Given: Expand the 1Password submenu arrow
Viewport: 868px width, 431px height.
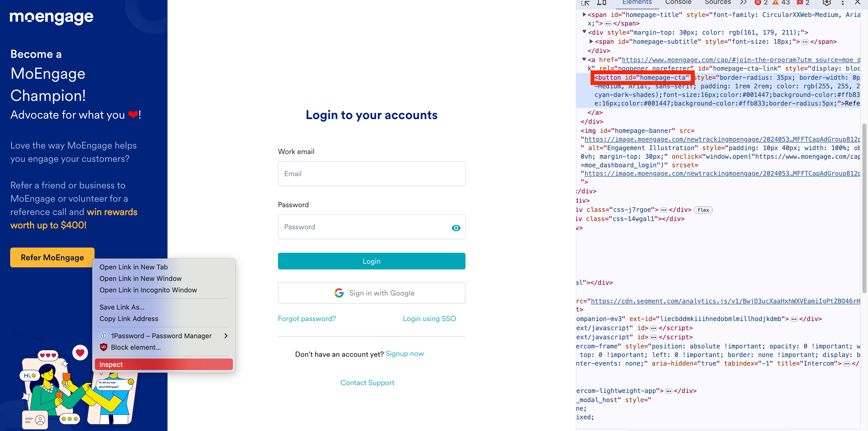Looking at the screenshot, I should pos(226,336).
